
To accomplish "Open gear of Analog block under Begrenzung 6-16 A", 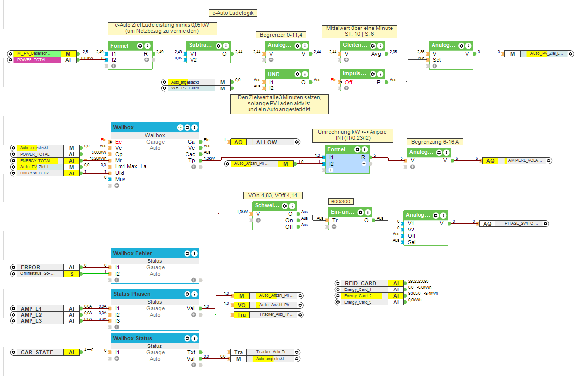I will point(439,153).
